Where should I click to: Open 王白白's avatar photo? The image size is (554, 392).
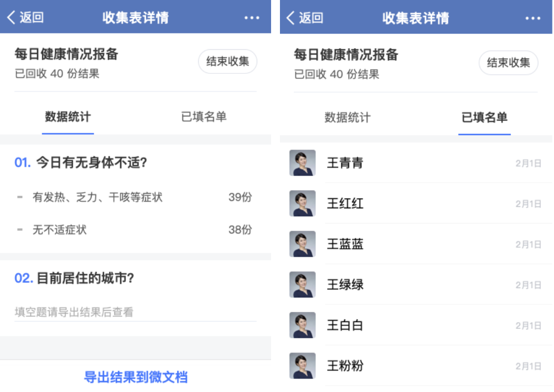coord(303,325)
